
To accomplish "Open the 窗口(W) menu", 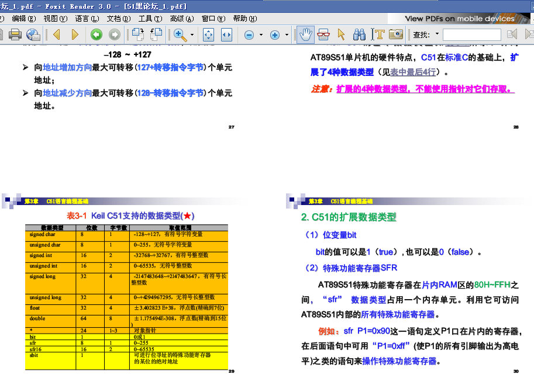I will pos(213,19).
